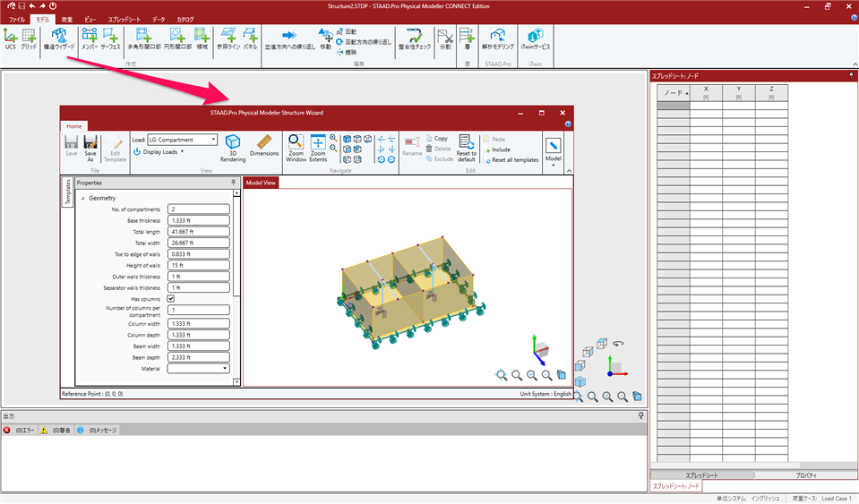859x504 pixels.
Task: Click Include in the Edit group
Action: point(497,149)
